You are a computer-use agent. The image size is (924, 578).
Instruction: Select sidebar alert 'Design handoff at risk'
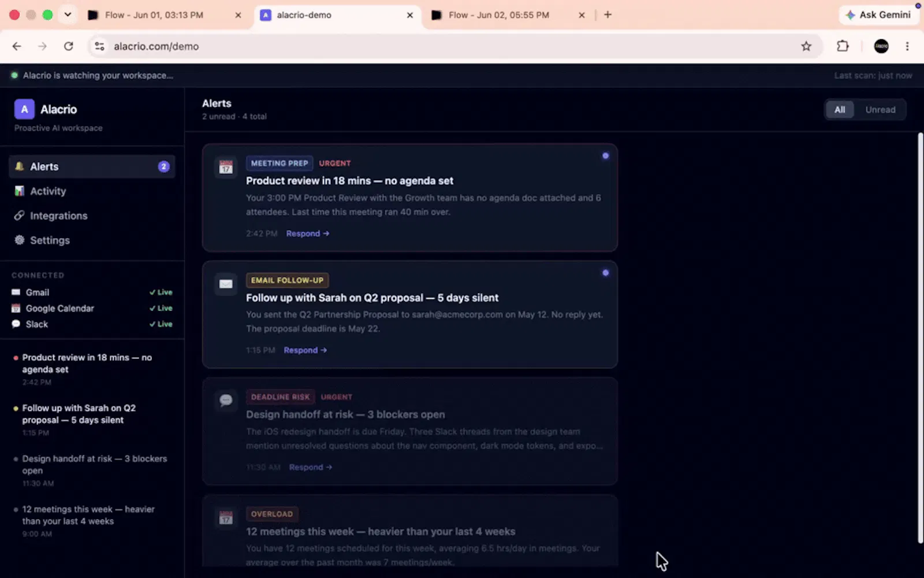click(92, 470)
